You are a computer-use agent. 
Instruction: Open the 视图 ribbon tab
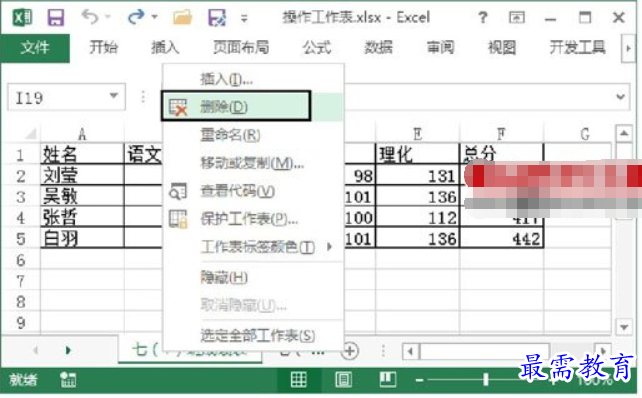(x=502, y=48)
